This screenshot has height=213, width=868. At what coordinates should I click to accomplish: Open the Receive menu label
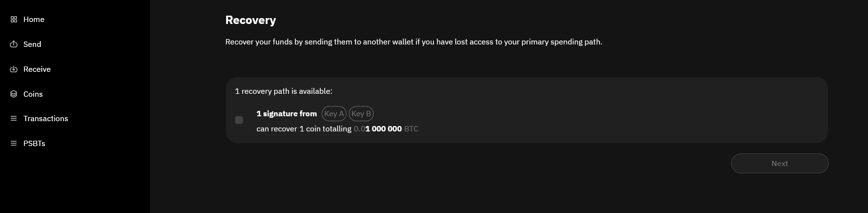point(37,69)
